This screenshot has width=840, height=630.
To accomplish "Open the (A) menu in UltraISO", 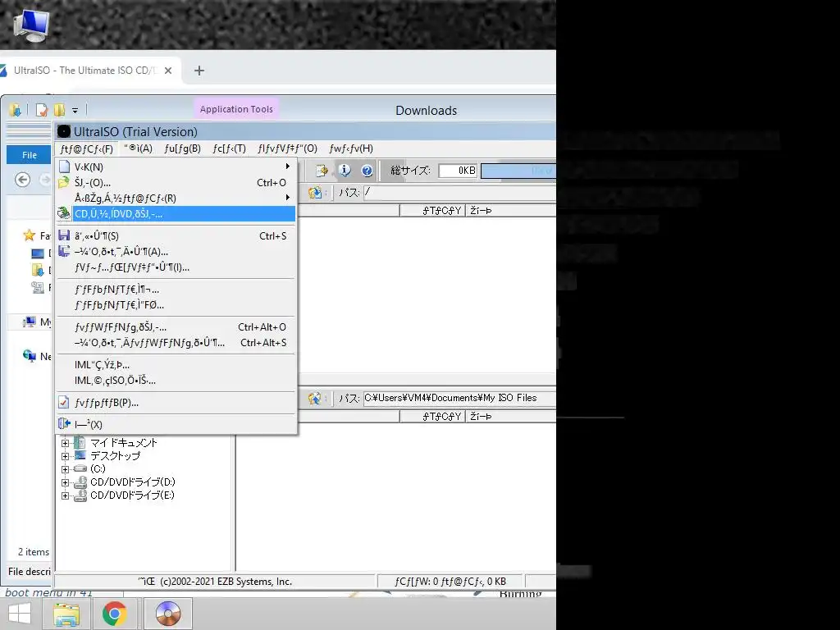I will point(138,148).
